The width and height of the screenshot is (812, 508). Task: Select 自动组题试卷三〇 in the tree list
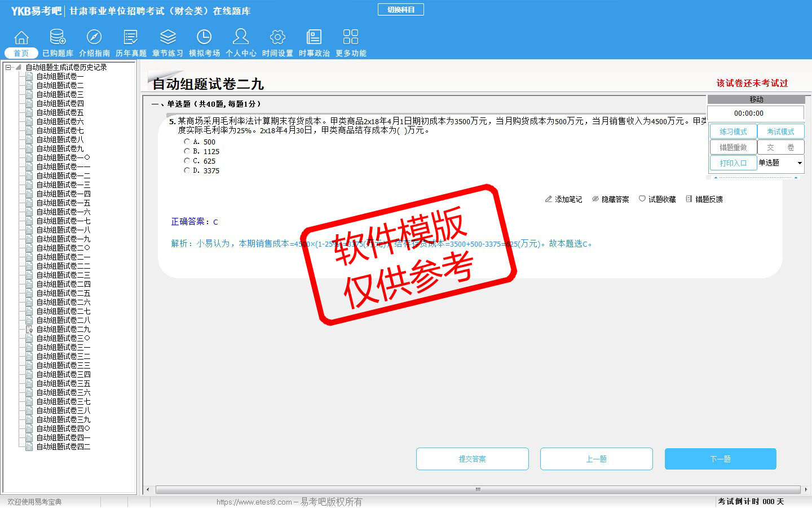pos(63,338)
